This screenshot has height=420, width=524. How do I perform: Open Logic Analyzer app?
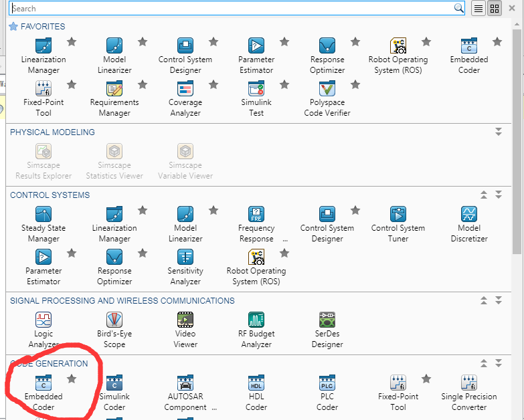[x=43, y=330]
